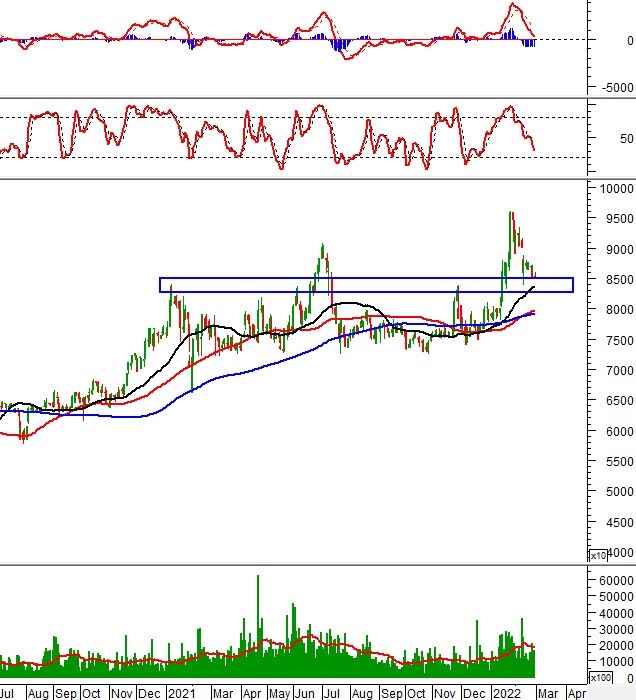Select the Jun label on time axis

tap(305, 693)
